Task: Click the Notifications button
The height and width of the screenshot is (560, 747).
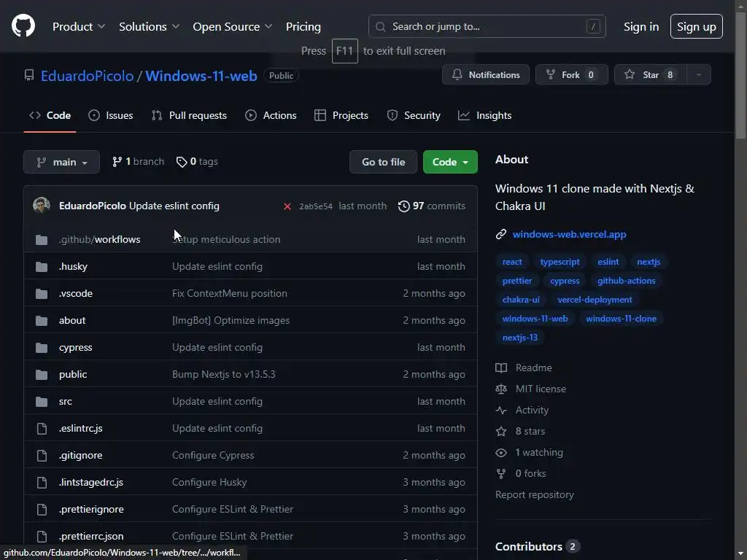Action: 485,75
